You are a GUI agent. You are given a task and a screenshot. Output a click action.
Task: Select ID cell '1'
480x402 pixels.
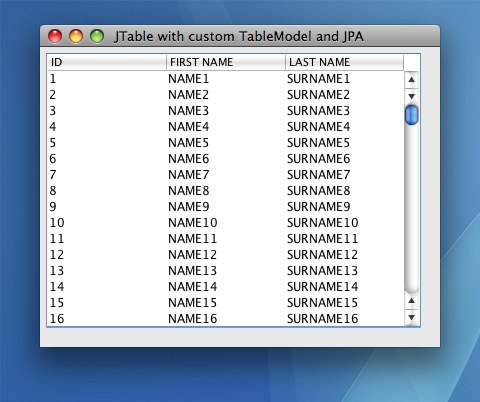107,79
